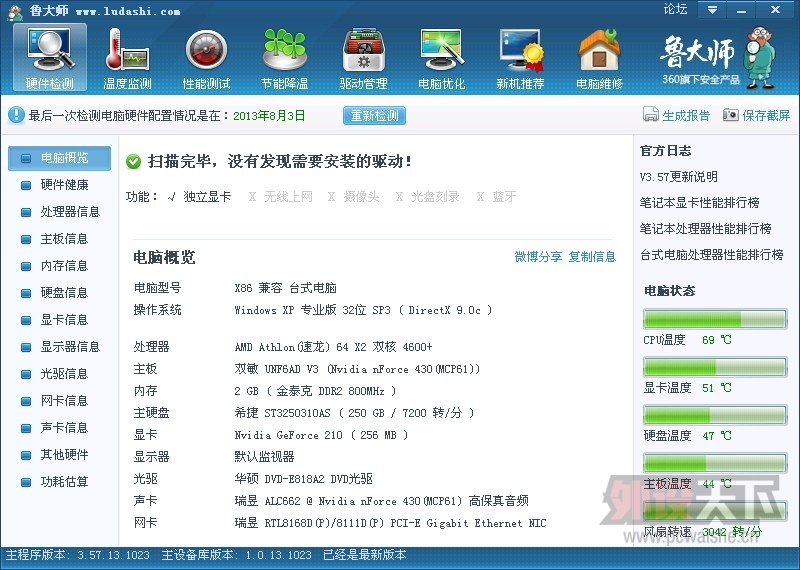Click 复制信息 copy info link
Screen dimensions: 800x570
pyautogui.click(x=592, y=256)
